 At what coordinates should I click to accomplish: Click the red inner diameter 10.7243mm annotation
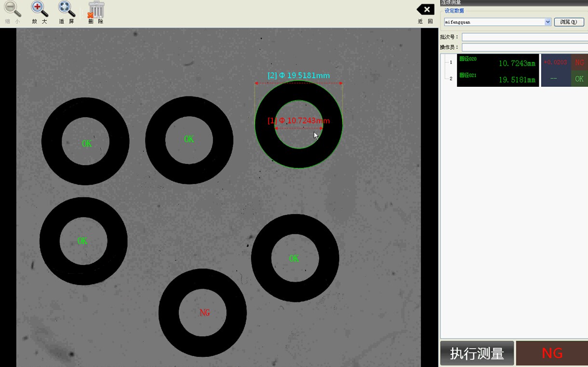tap(299, 121)
